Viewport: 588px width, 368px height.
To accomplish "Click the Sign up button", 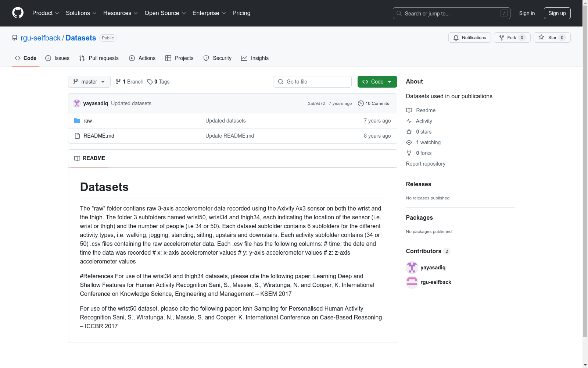I will 557,13.
